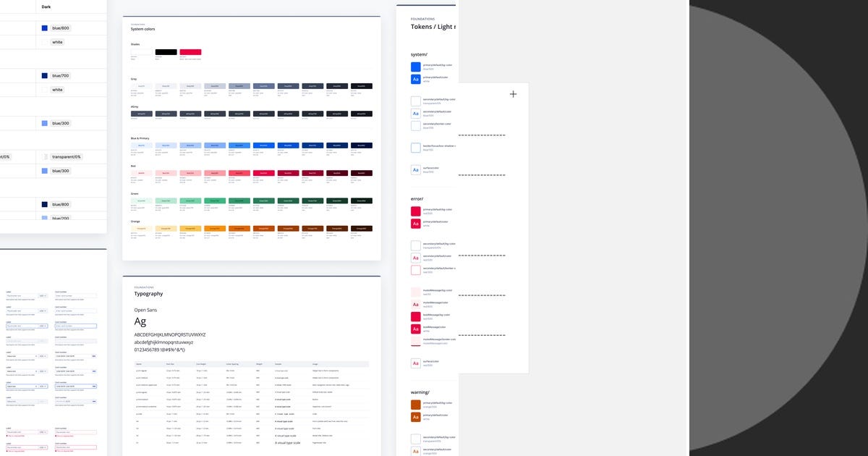Image resolution: width=868 pixels, height=456 pixels.
Task: Click the plus icon above the Tokens frame
Action: [513, 94]
